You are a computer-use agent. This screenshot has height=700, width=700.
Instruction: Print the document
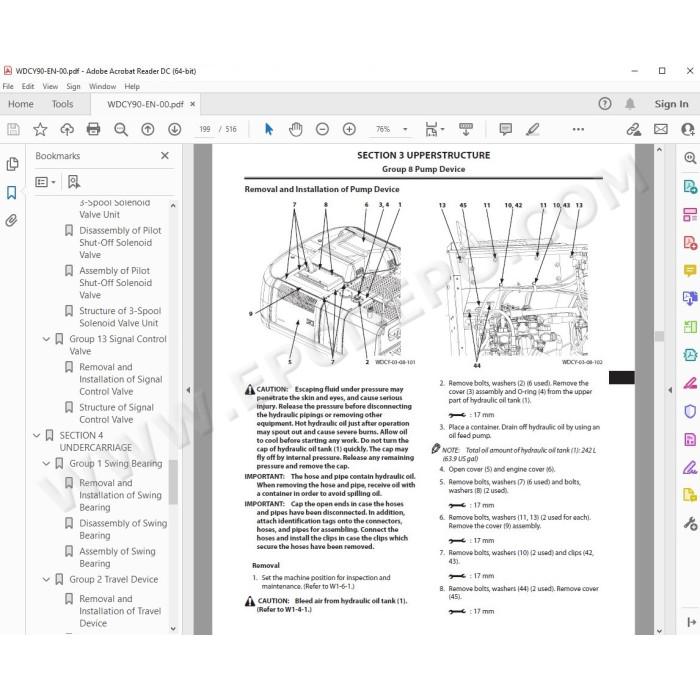click(x=93, y=129)
